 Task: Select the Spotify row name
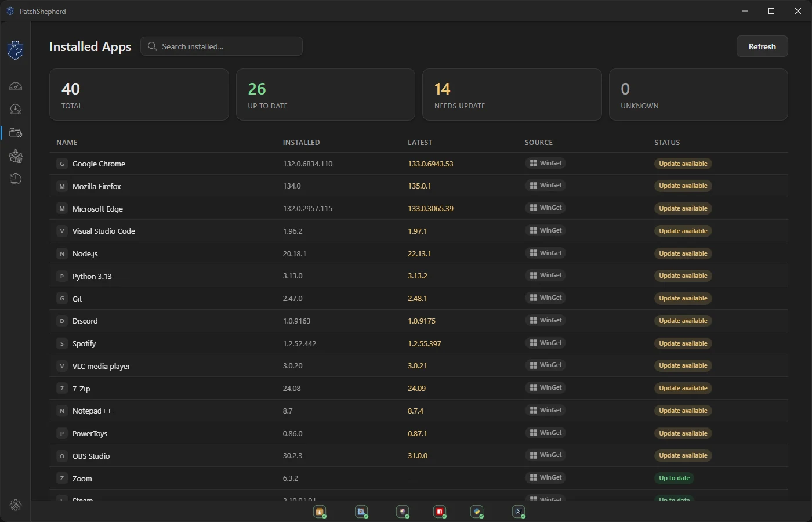(84, 343)
